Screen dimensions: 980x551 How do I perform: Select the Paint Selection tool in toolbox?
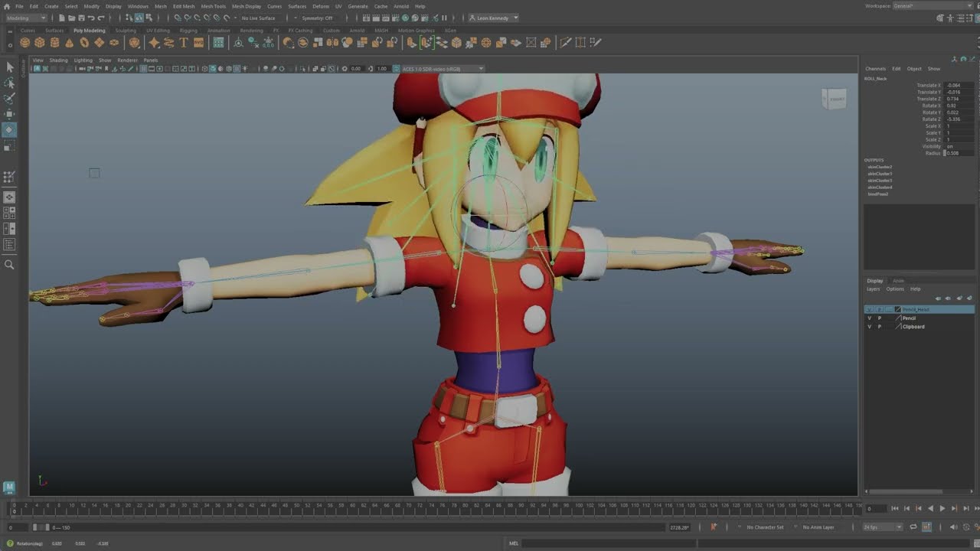(x=9, y=99)
